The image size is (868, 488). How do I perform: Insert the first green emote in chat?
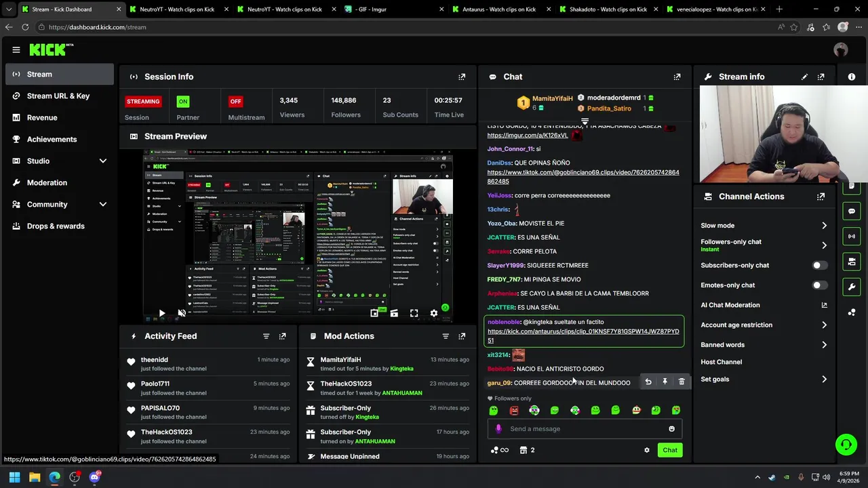pos(494,411)
